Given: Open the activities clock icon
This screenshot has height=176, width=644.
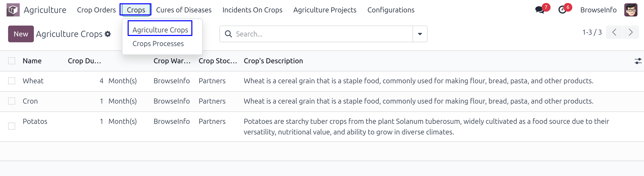Looking at the screenshot, I should 562,10.
